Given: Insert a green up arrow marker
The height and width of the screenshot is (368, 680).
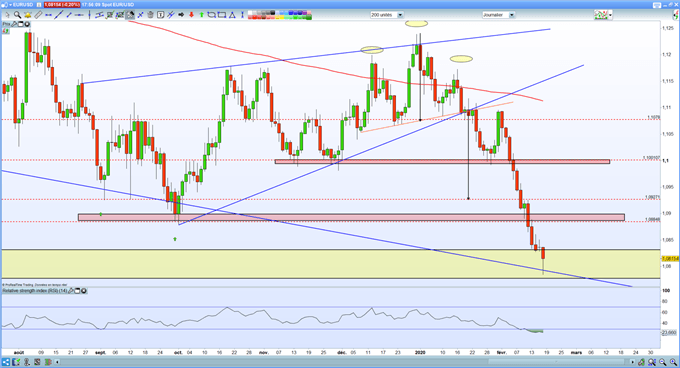Looking at the screenshot, I should tap(202, 15).
